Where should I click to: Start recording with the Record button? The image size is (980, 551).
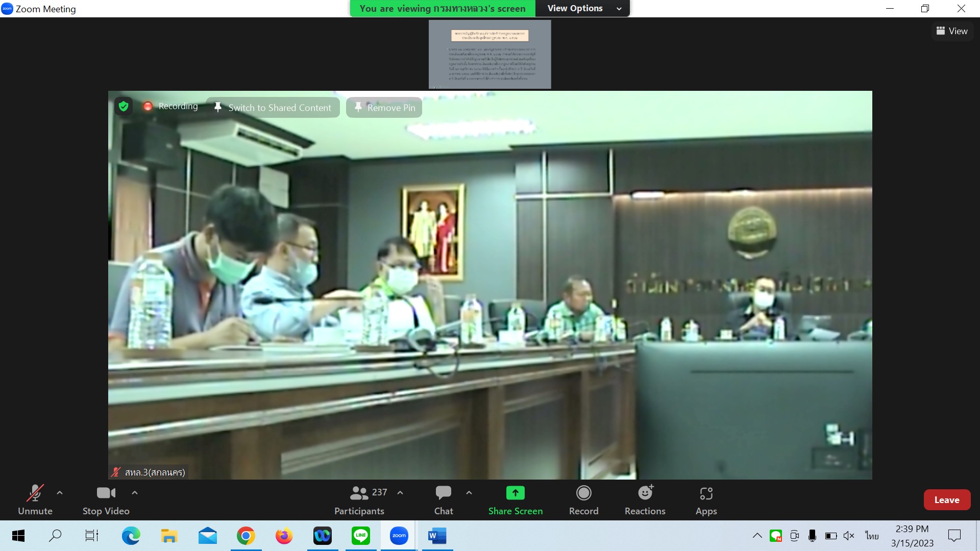pyautogui.click(x=583, y=499)
